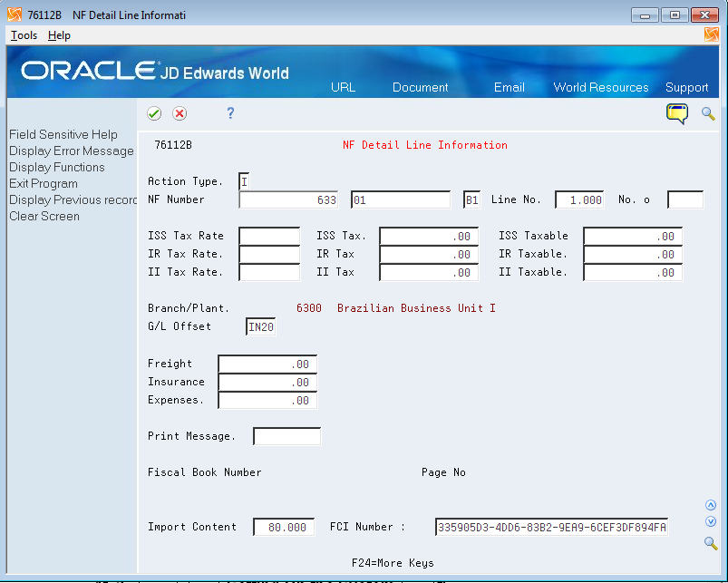Screen dimensions: 728x583
Task: Open World Resources link
Action: (601, 87)
